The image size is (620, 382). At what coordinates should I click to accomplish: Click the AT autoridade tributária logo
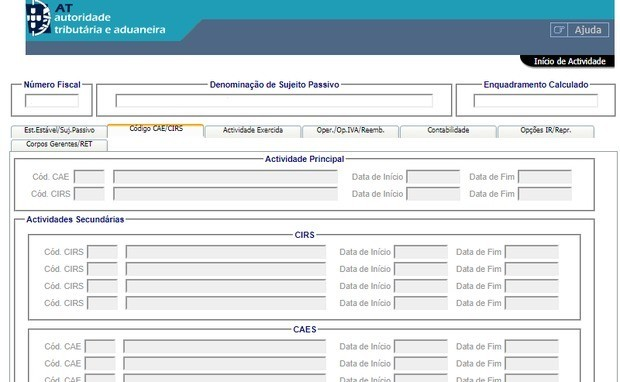pyautogui.click(x=96, y=18)
